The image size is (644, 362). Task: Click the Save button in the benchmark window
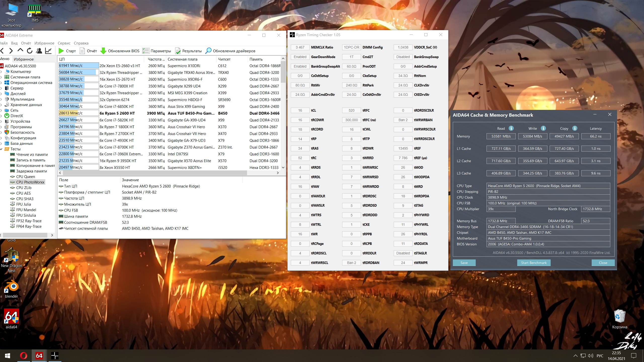point(464,263)
